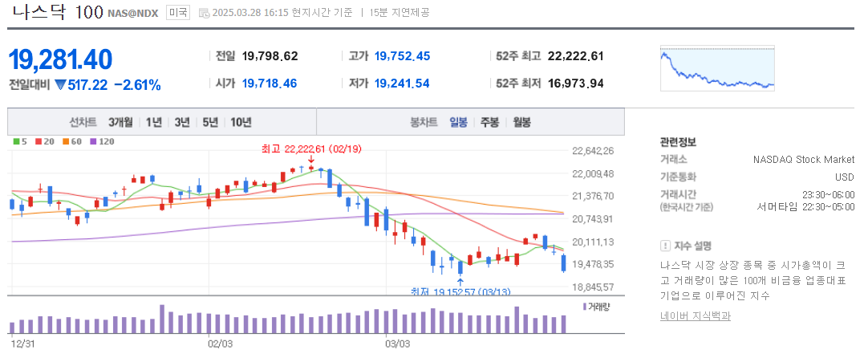Image resolution: width=868 pixels, height=350 pixels.
Task: Click the day high value 19,752.45
Action: click(x=403, y=56)
